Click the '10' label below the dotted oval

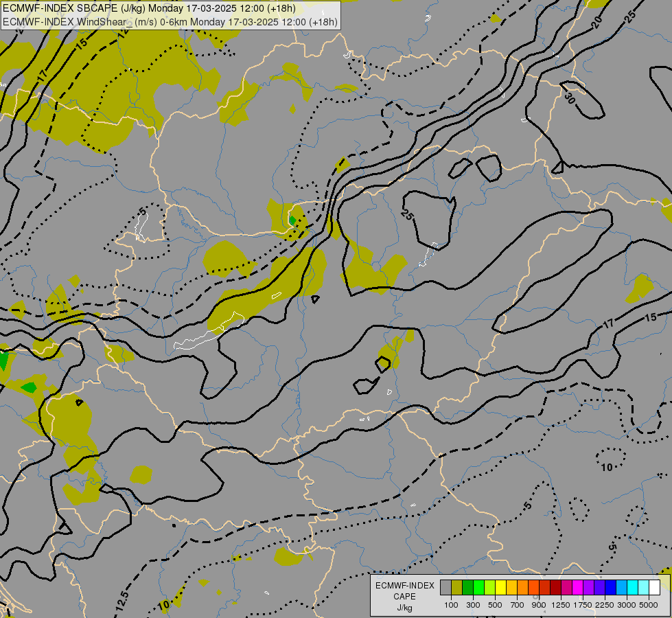click(x=606, y=467)
